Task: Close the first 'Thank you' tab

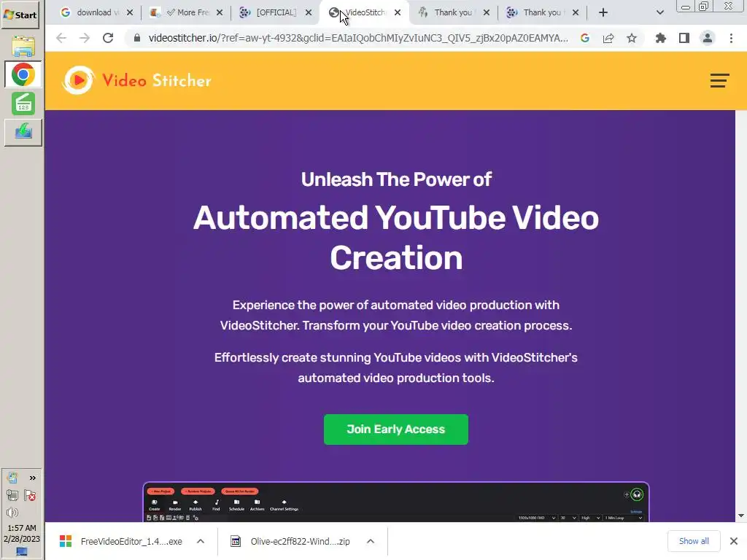Action: click(486, 13)
